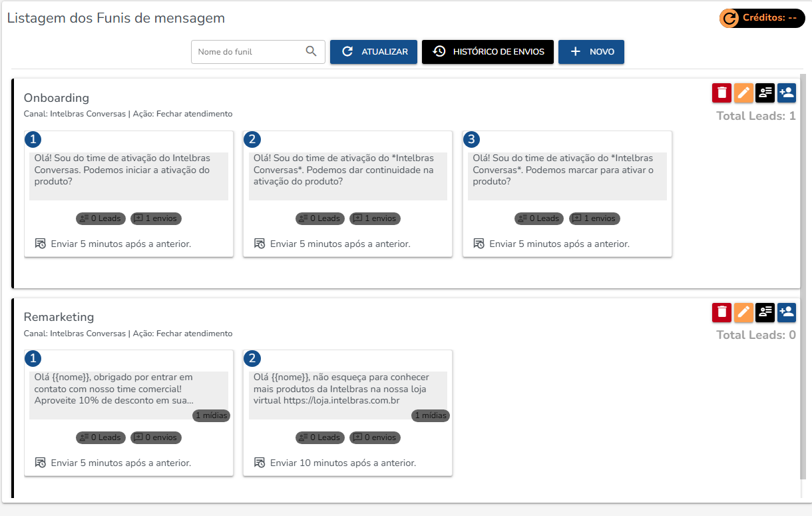This screenshot has width=812, height=516.
Task: Click the Onboarding funnel title
Action: pyautogui.click(x=57, y=98)
